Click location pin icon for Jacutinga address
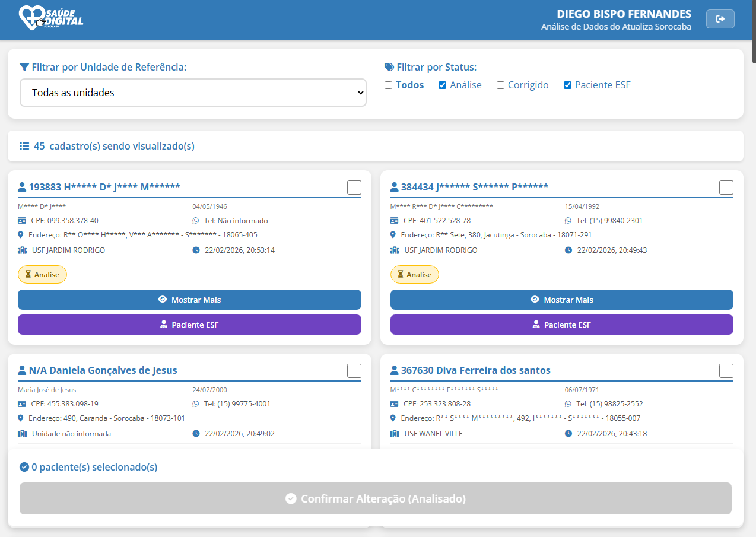 click(393, 235)
